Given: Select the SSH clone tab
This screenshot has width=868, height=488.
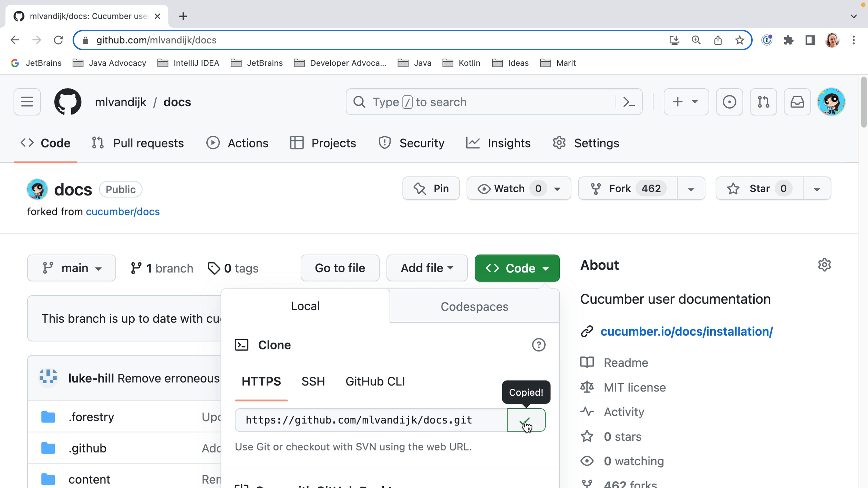Looking at the screenshot, I should [313, 382].
